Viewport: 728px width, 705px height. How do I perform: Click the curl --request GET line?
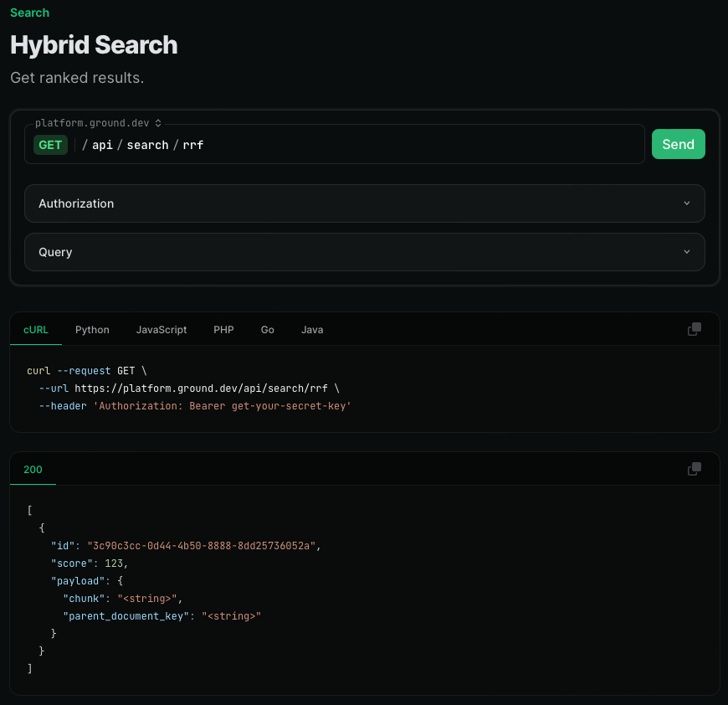[x=87, y=371]
